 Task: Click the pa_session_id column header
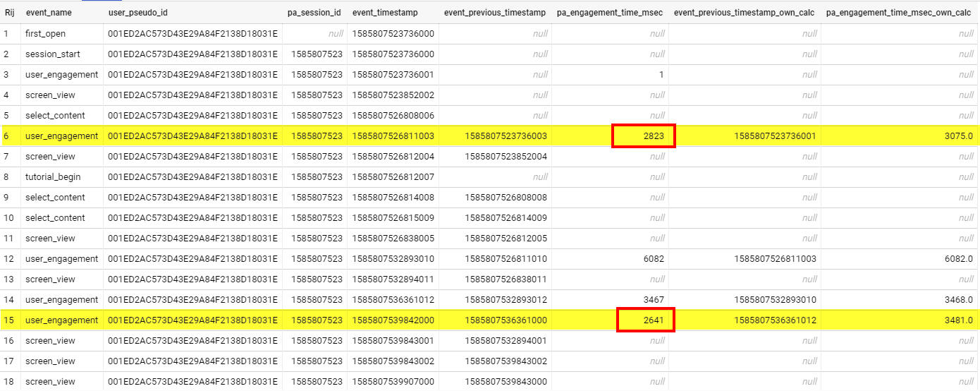point(314,13)
